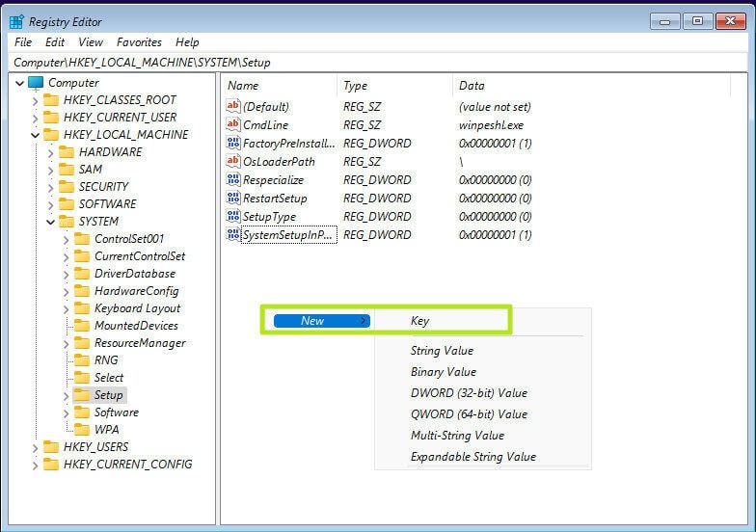
Task: Click the Respecialize DWORD icon
Action: (x=232, y=180)
